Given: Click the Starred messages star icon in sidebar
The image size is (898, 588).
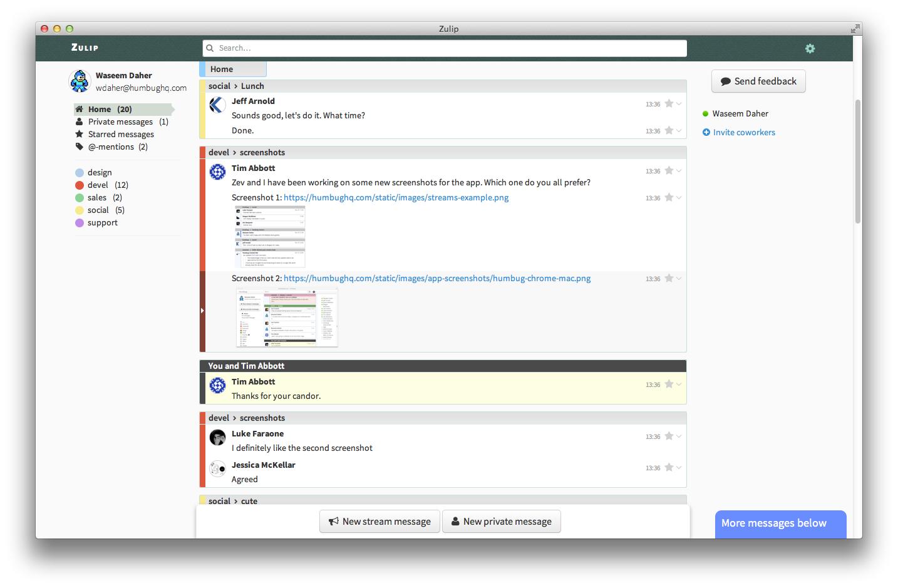Looking at the screenshot, I should (x=80, y=134).
